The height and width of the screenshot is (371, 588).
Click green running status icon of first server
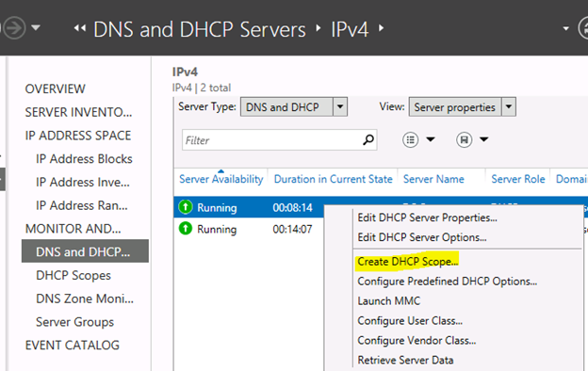186,207
